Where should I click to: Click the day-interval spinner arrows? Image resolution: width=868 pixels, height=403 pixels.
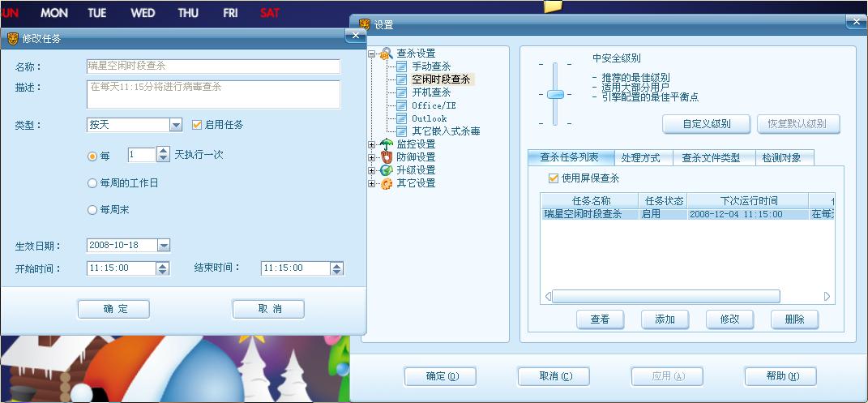pos(163,154)
